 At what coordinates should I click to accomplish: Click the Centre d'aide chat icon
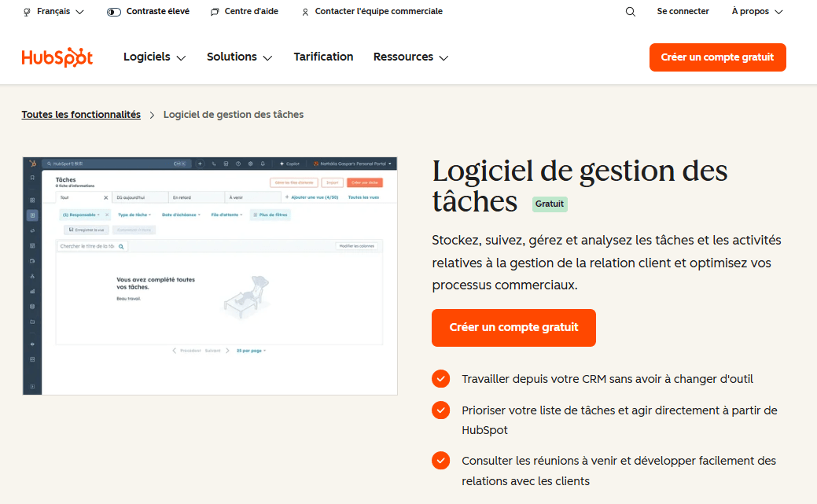(x=215, y=12)
